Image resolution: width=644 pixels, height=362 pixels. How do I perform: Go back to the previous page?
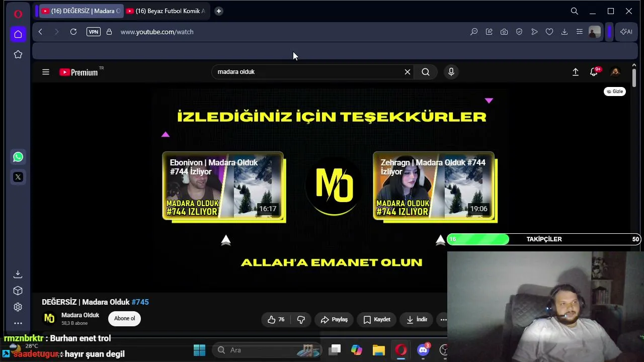point(40,32)
